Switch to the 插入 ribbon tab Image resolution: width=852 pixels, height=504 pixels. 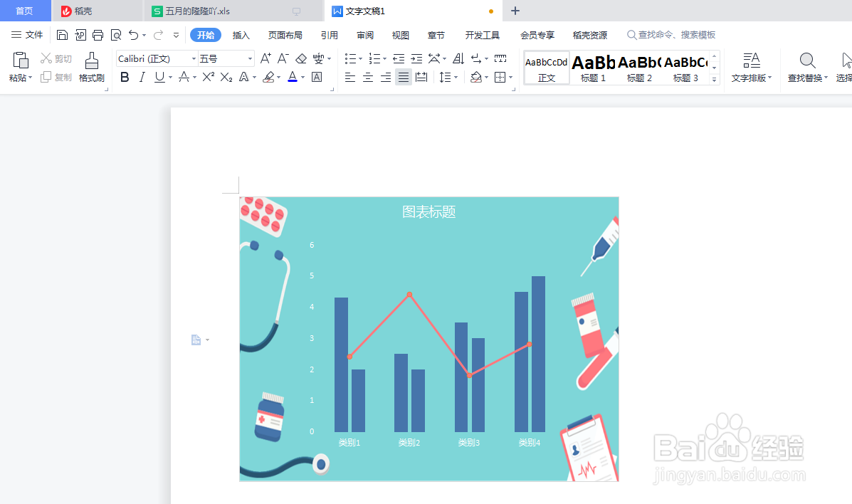[x=241, y=34]
